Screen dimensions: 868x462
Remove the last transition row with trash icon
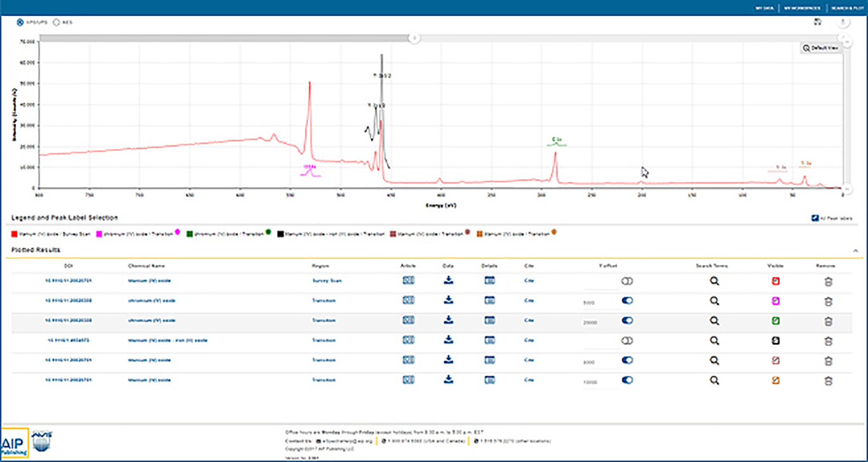[x=827, y=380]
